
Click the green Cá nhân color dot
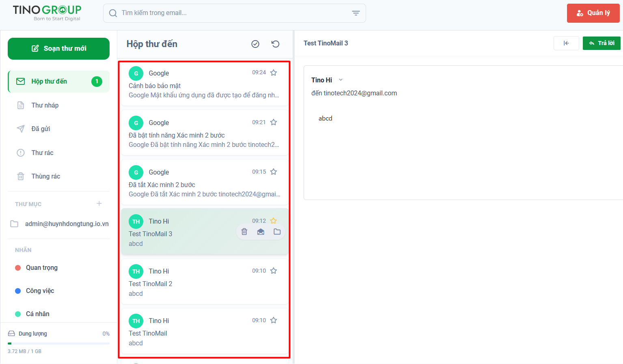pyautogui.click(x=18, y=314)
